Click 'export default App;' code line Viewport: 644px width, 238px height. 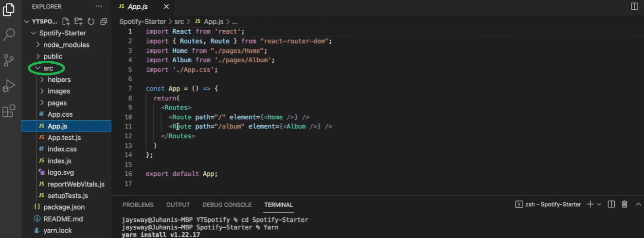pyautogui.click(x=182, y=174)
